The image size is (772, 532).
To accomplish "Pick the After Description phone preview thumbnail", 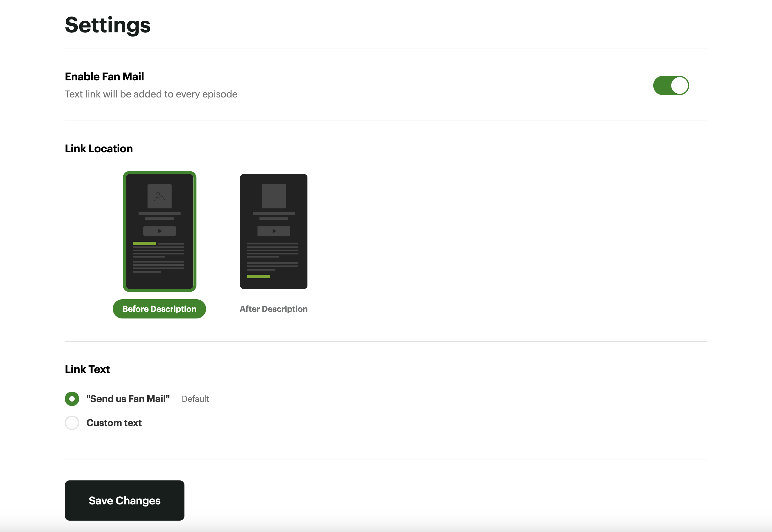I will [274, 231].
